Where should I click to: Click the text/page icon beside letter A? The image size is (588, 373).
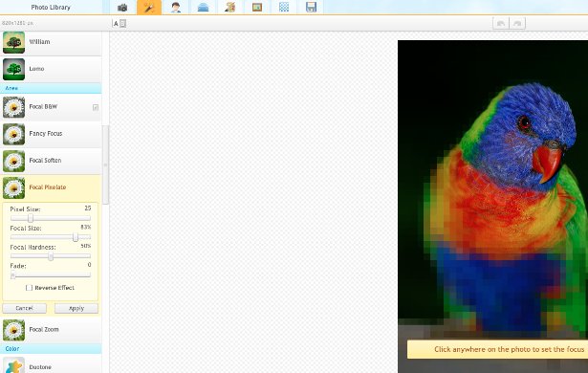point(122,24)
